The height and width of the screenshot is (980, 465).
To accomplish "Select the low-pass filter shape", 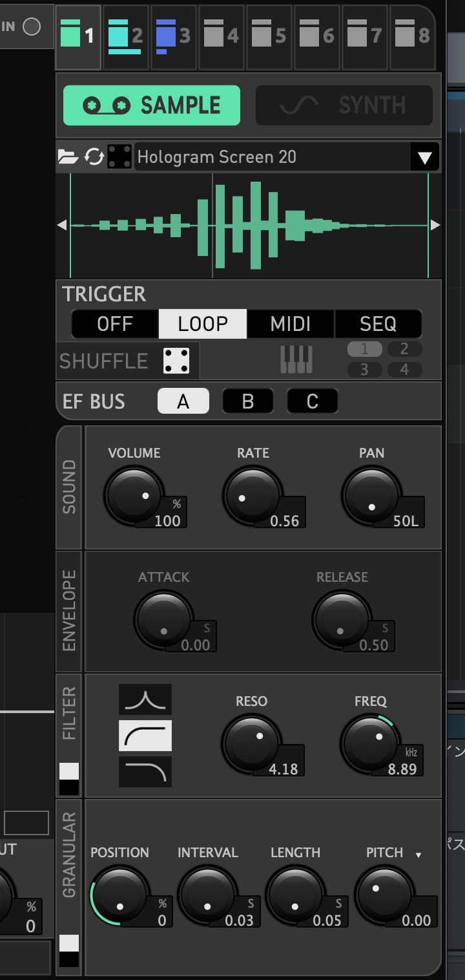I will 145,772.
